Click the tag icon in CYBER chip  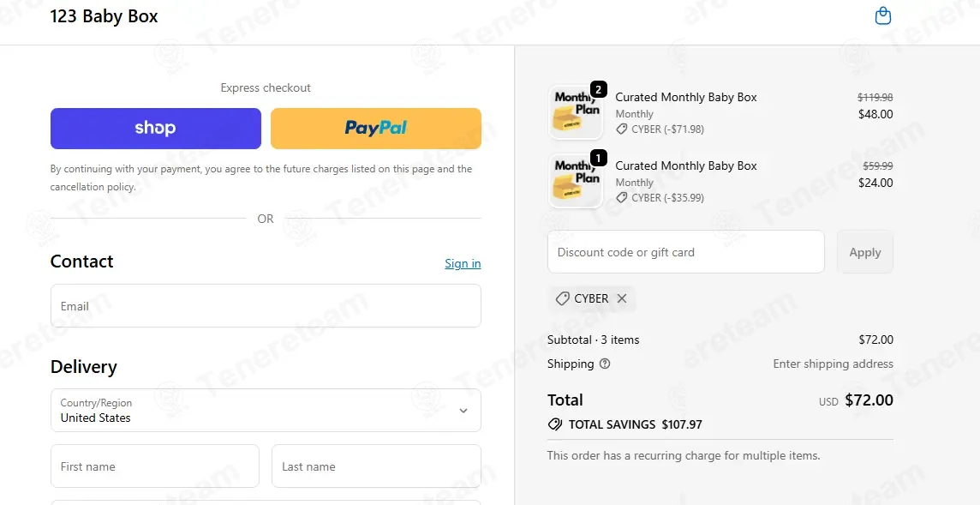[563, 298]
